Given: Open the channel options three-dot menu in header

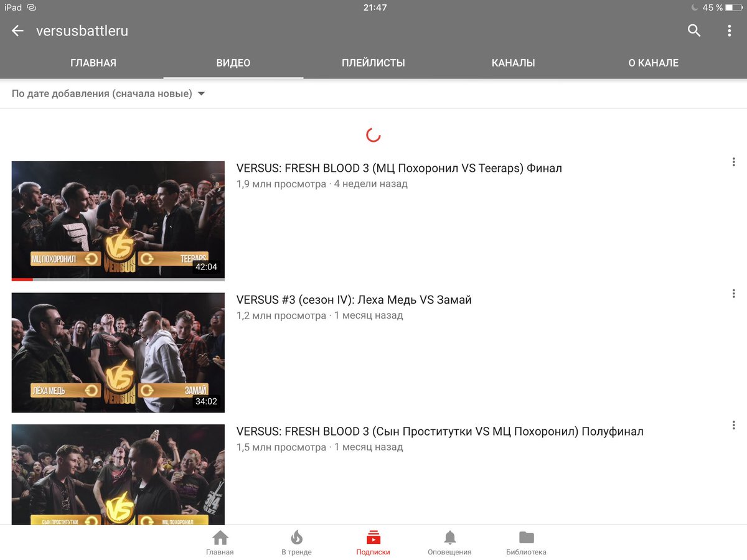Looking at the screenshot, I should [729, 30].
